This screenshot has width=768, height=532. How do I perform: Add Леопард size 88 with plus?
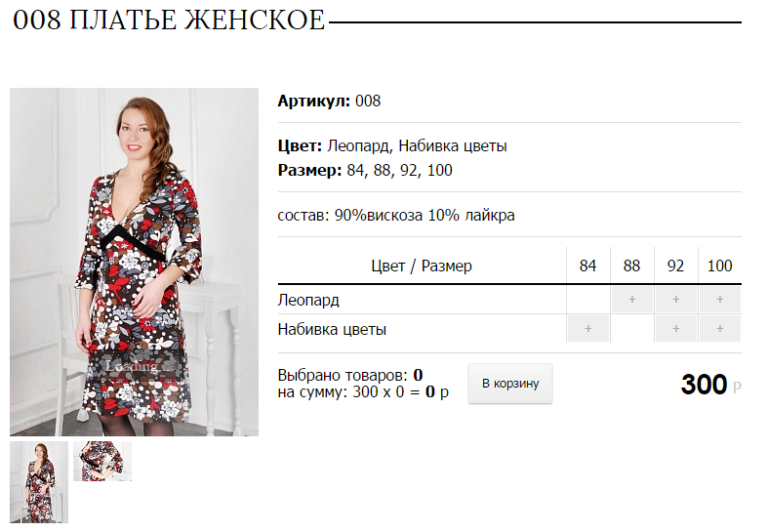631,300
